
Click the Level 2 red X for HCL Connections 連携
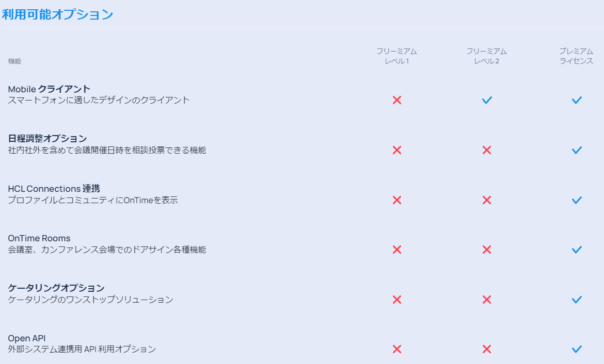[x=487, y=200]
